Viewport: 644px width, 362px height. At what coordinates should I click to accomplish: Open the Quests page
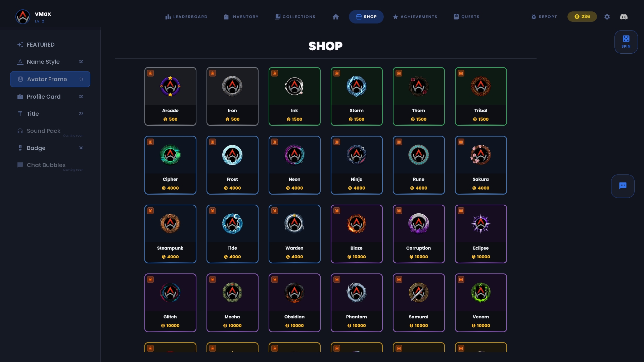coord(466,17)
